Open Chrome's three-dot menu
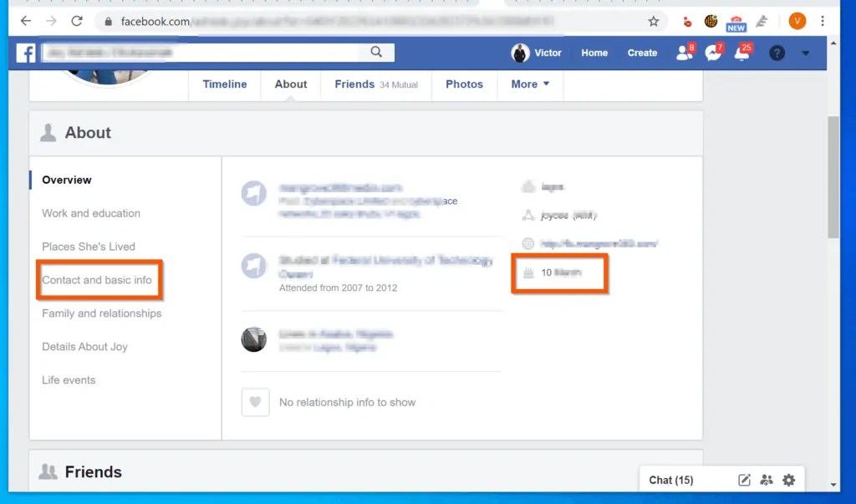 [x=823, y=21]
